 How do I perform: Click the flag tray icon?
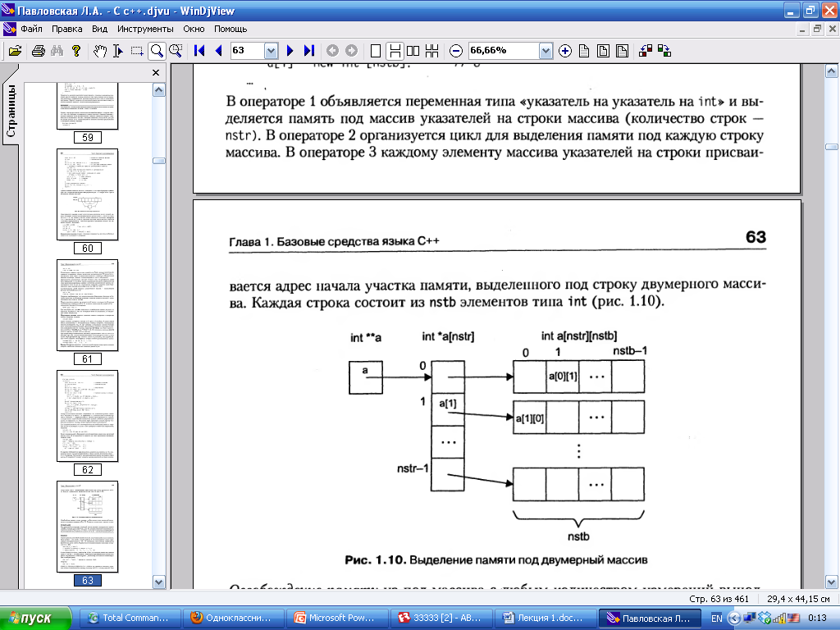[793, 619]
